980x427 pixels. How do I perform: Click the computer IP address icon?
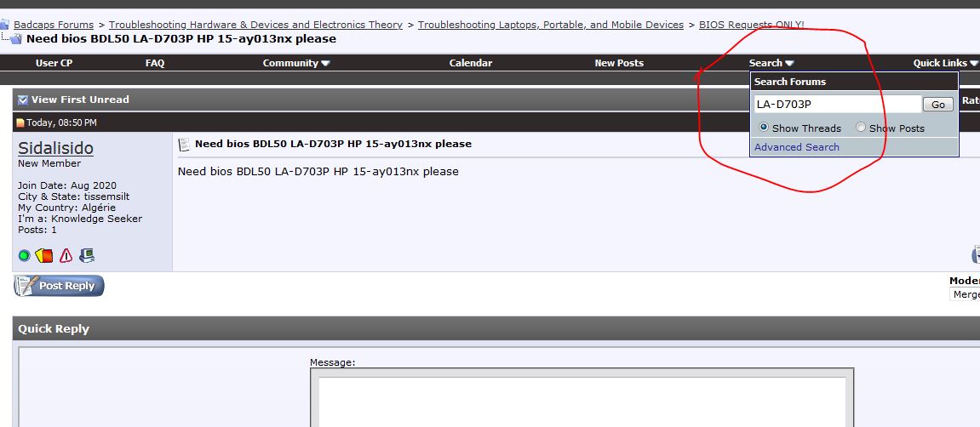click(x=87, y=254)
